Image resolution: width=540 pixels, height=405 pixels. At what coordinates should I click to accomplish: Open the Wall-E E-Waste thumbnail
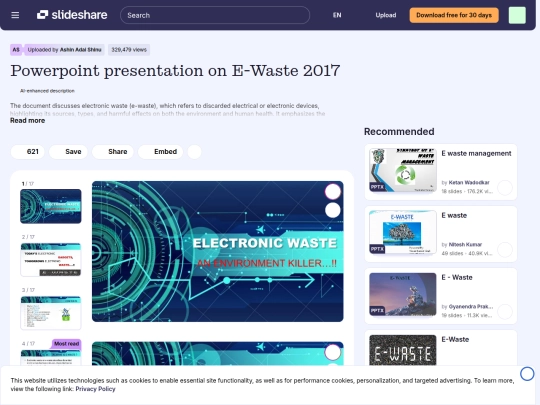click(403, 294)
